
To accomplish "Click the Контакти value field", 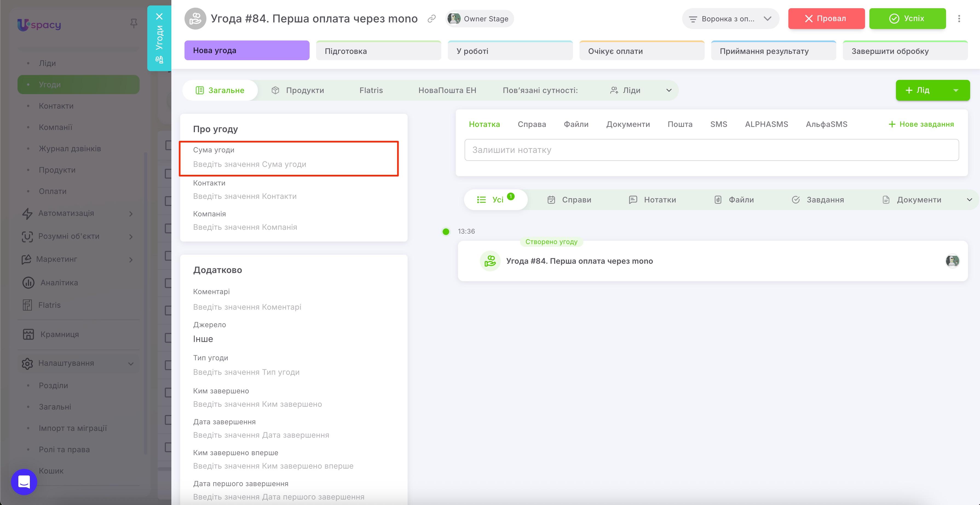I will 245,196.
